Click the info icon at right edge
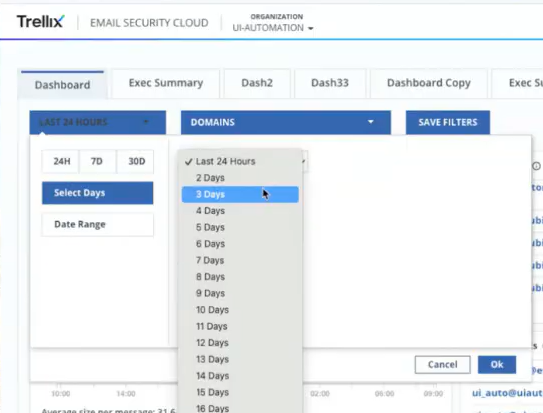Image resolution: width=543 pixels, height=413 pixels. pos(536,166)
